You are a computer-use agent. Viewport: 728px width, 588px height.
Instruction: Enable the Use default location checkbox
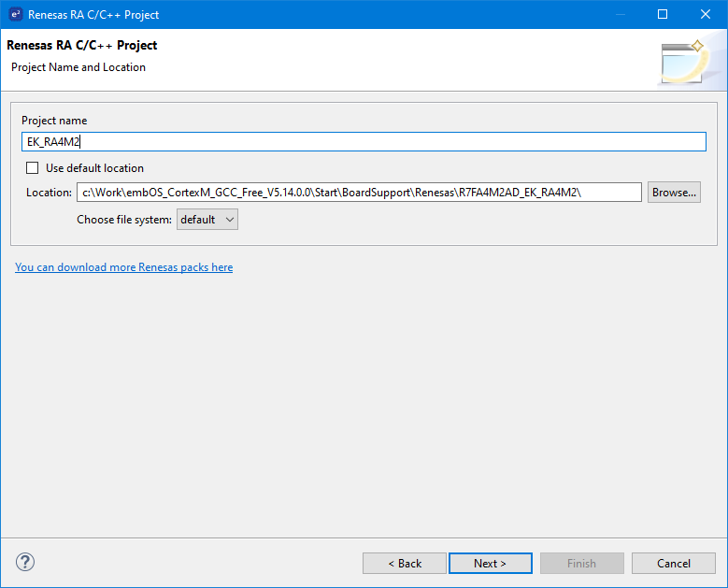(33, 168)
